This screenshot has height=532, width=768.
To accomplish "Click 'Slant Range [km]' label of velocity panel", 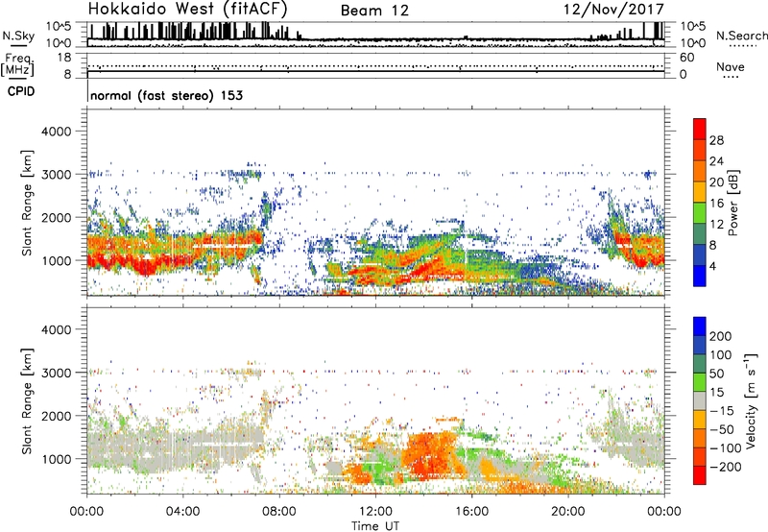I will (x=27, y=401).
